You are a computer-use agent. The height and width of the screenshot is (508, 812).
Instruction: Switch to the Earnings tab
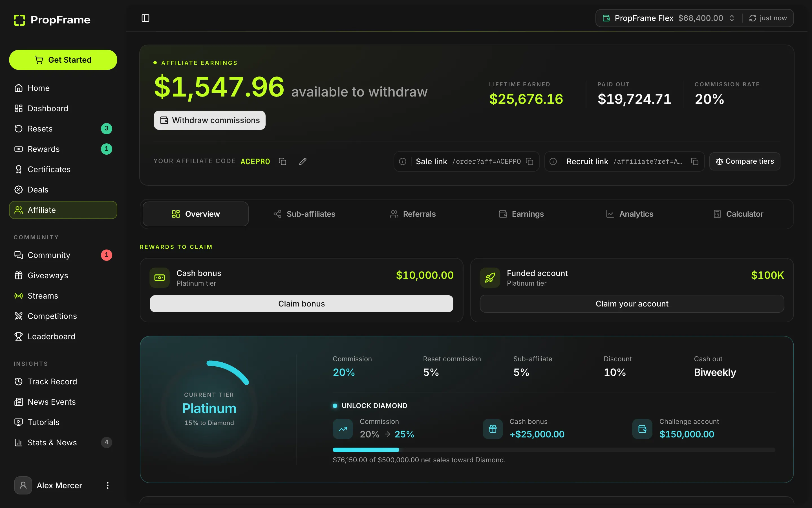pyautogui.click(x=521, y=214)
